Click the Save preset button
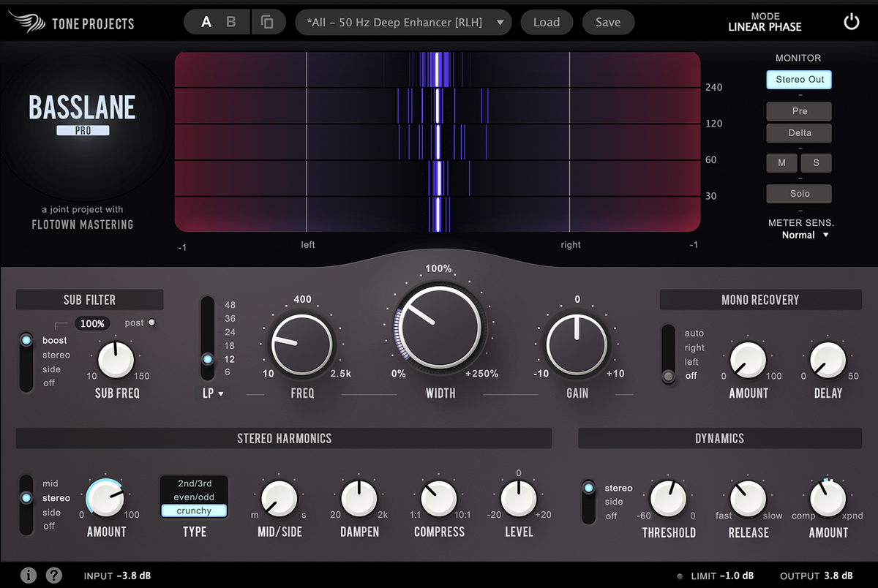878x588 pixels. (x=608, y=22)
